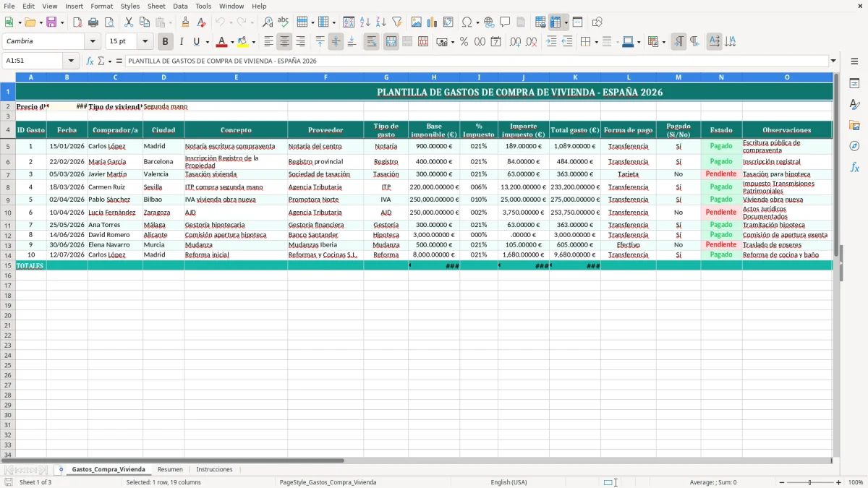Open the Cambria font name dropdown

click(x=93, y=42)
